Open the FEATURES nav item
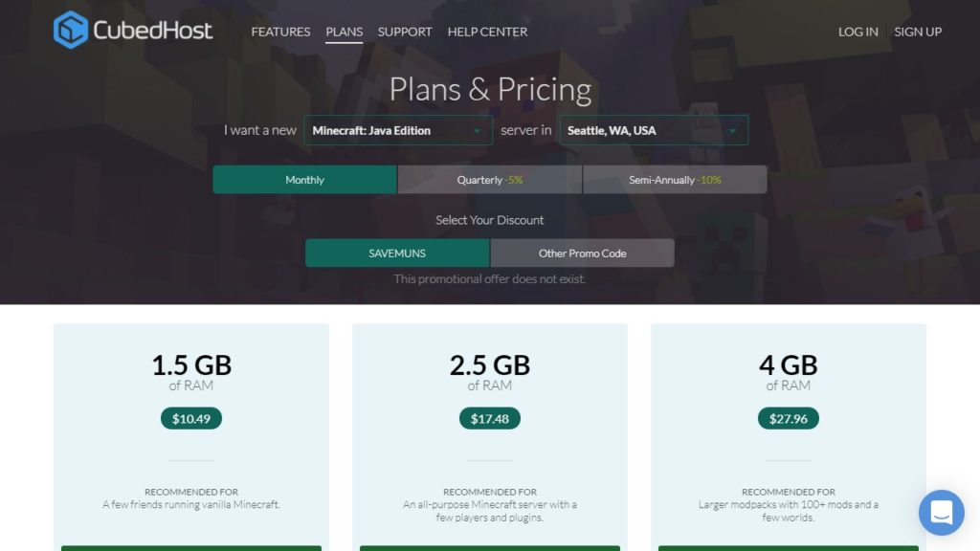The width and height of the screenshot is (980, 551). 280,32
